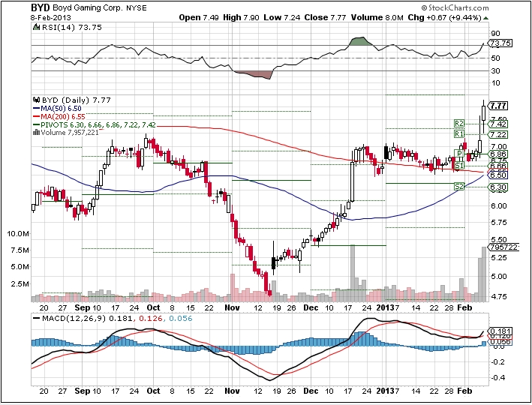Click the bold 7.77 last price tag

pyautogui.click(x=498, y=106)
